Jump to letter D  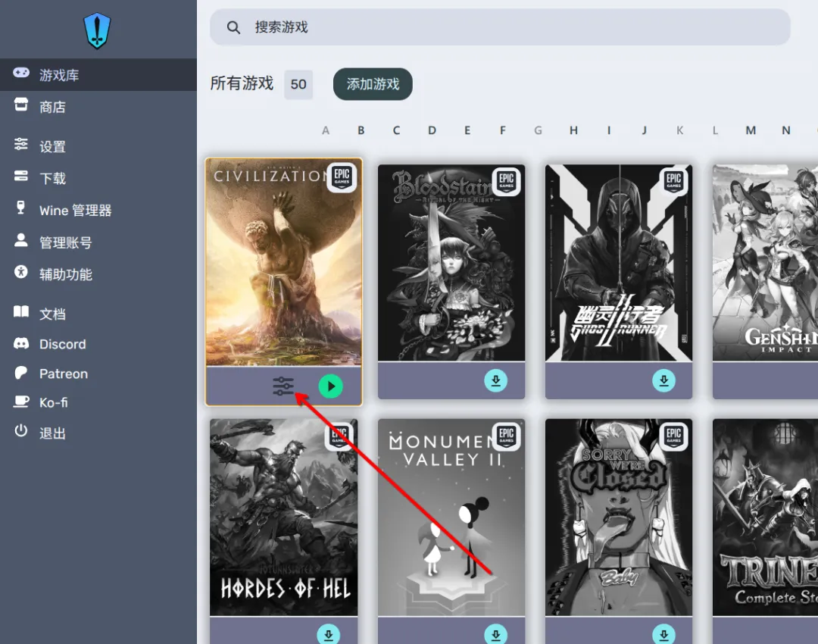pos(432,130)
